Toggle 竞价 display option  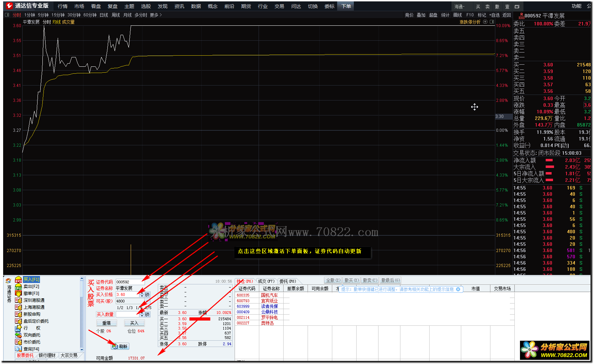(409, 15)
